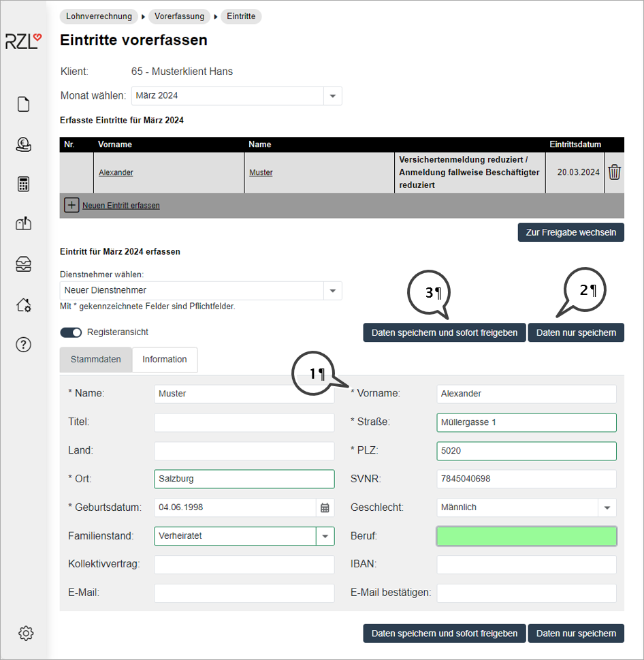644x660 pixels.
Task: Toggle the Registeransicht switch
Action: 71,332
